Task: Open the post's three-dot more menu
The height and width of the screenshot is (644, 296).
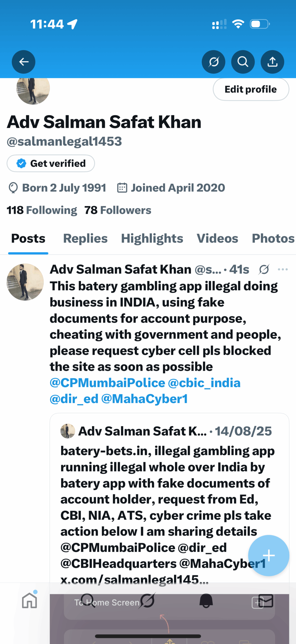Action: pyautogui.click(x=283, y=269)
